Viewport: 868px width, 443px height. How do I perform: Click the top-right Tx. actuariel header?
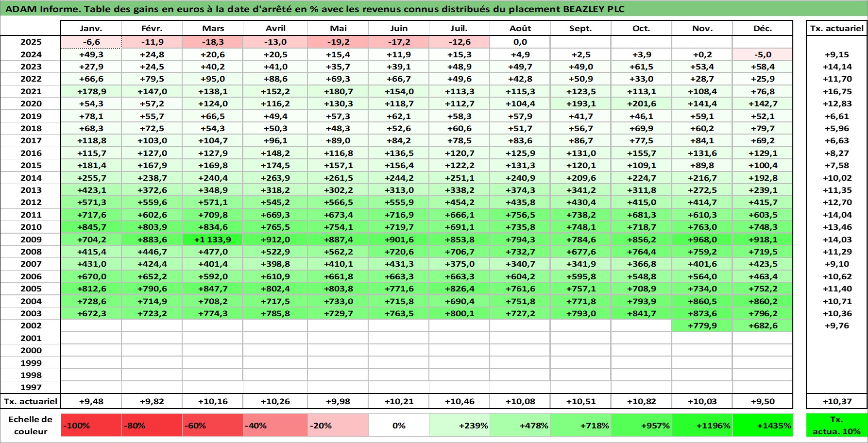click(836, 28)
